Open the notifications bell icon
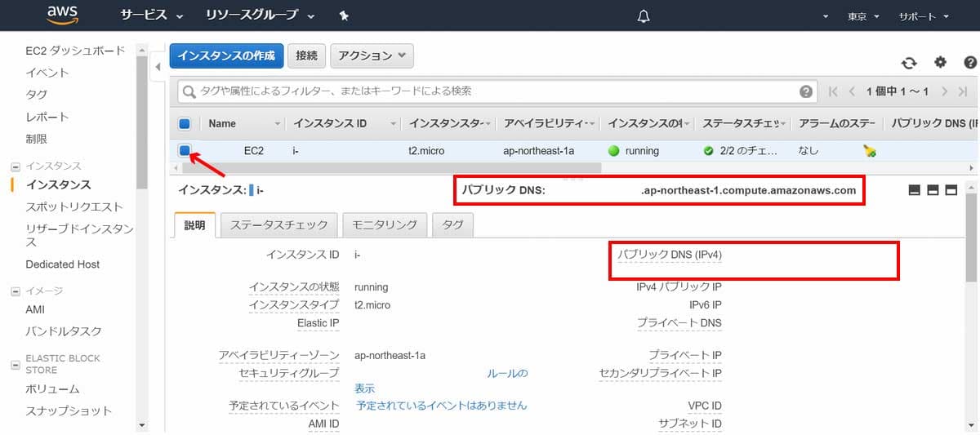 tap(644, 16)
